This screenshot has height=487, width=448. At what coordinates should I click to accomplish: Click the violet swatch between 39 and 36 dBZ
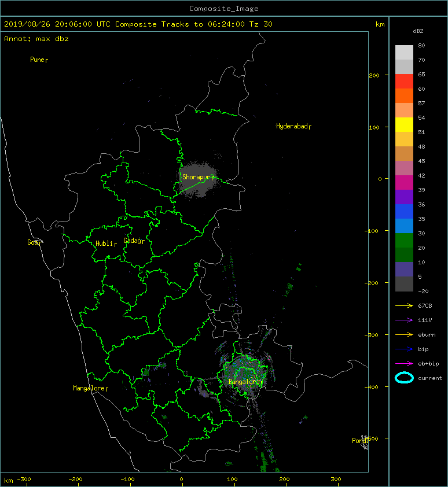404,197
